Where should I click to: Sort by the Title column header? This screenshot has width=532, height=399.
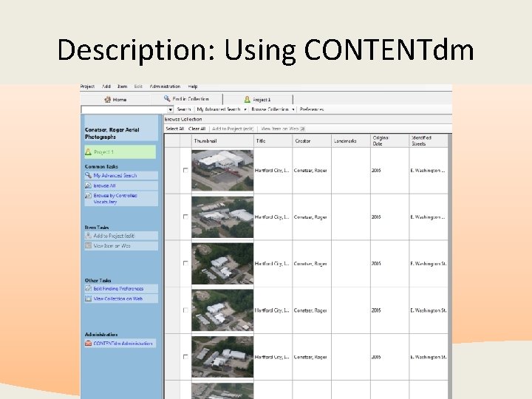pos(273,141)
